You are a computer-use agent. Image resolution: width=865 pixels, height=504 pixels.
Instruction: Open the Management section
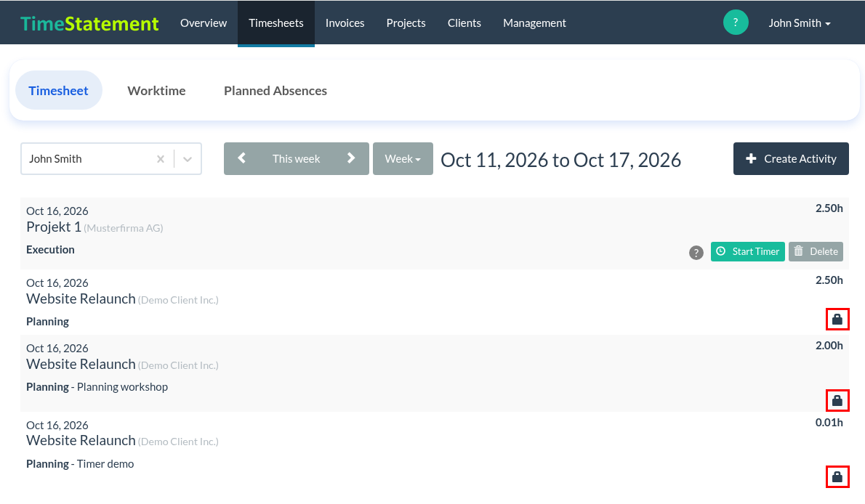pos(534,23)
